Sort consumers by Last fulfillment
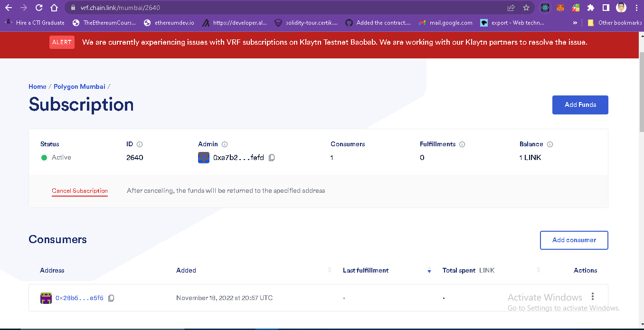644x330 pixels. pos(429,271)
